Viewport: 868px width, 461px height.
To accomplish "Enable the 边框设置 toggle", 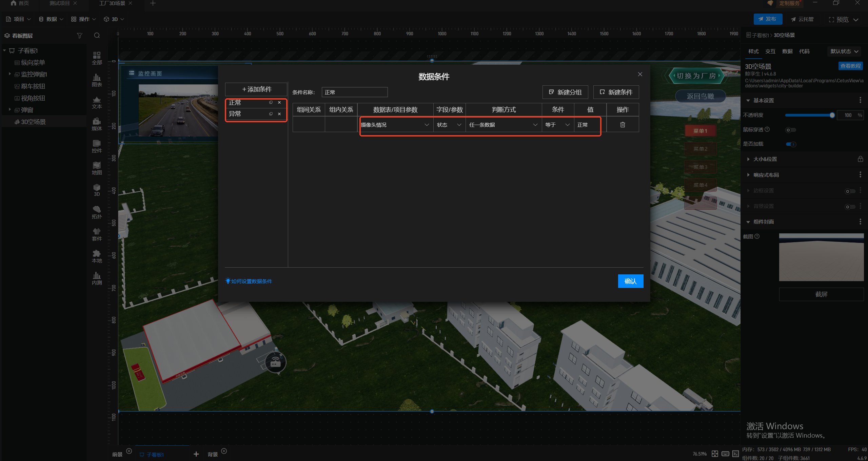I will pos(849,191).
